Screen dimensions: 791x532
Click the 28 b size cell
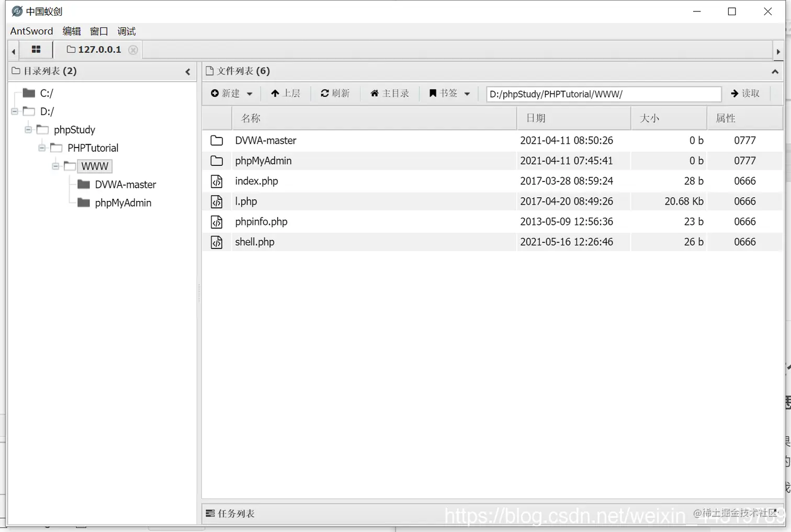coord(694,181)
